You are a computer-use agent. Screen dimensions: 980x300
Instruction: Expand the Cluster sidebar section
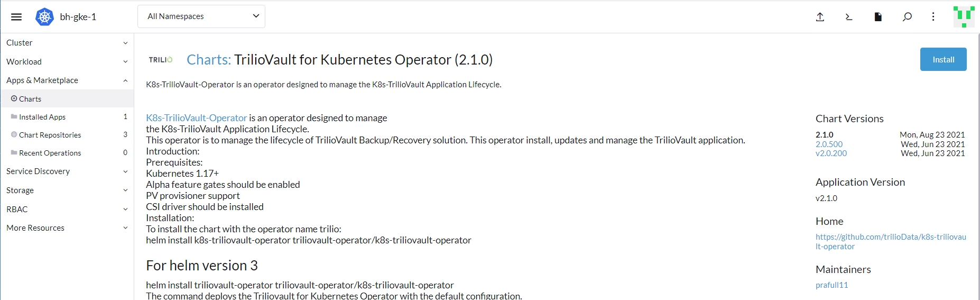tap(67, 43)
